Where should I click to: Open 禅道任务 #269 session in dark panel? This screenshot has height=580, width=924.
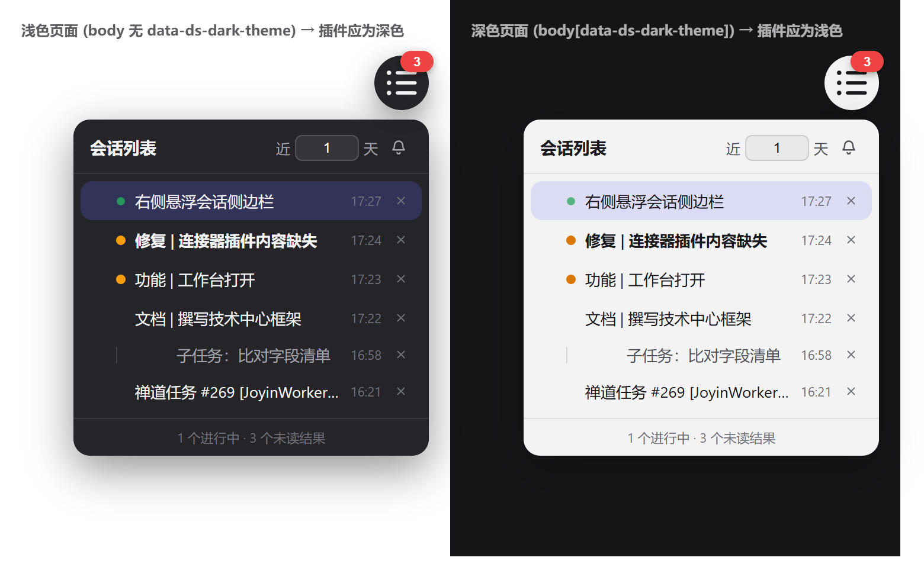[x=251, y=391]
